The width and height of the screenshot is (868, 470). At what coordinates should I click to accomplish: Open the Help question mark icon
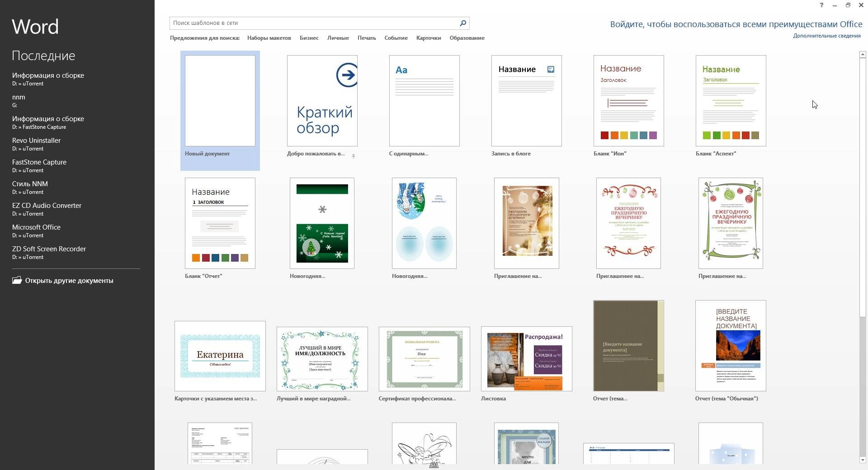click(x=821, y=5)
